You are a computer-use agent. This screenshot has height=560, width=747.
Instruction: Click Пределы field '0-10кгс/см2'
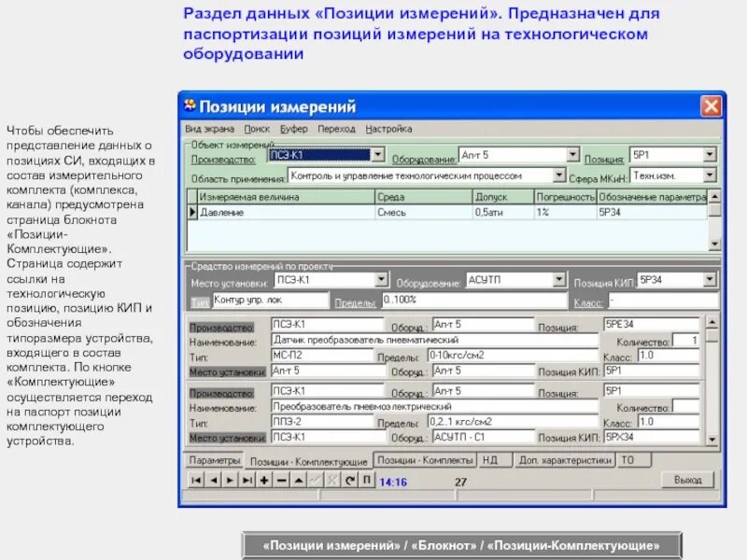pos(513,356)
